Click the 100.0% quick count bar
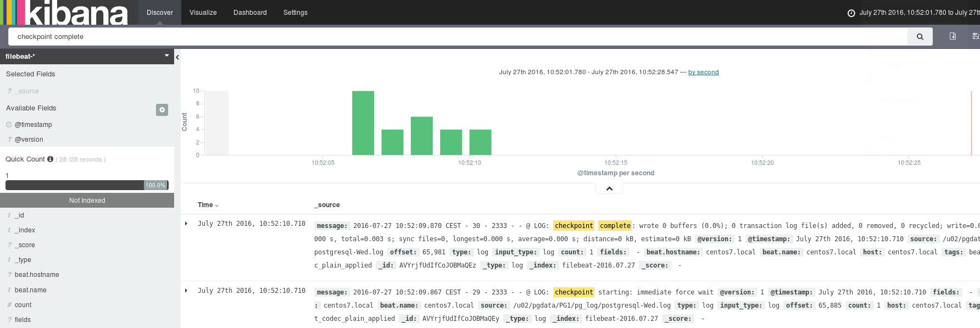 coord(87,185)
